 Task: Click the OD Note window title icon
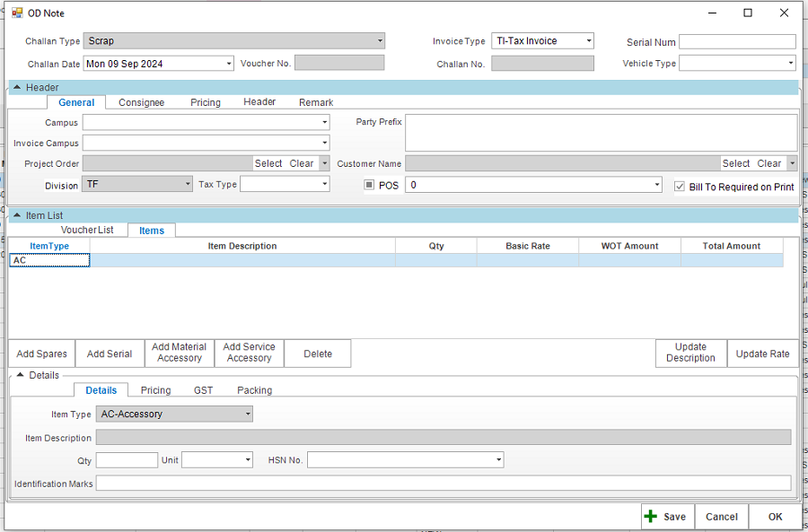pyautogui.click(x=17, y=13)
